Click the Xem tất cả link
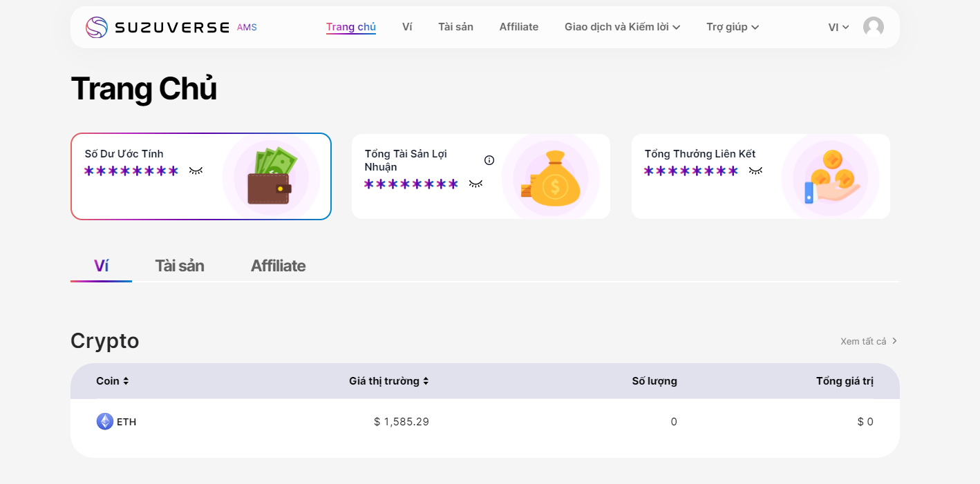This screenshot has width=980, height=484. pyautogui.click(x=868, y=341)
